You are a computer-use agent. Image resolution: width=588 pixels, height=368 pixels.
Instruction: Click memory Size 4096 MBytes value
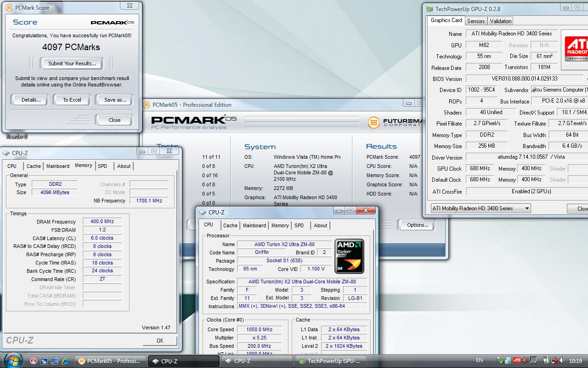(x=55, y=192)
